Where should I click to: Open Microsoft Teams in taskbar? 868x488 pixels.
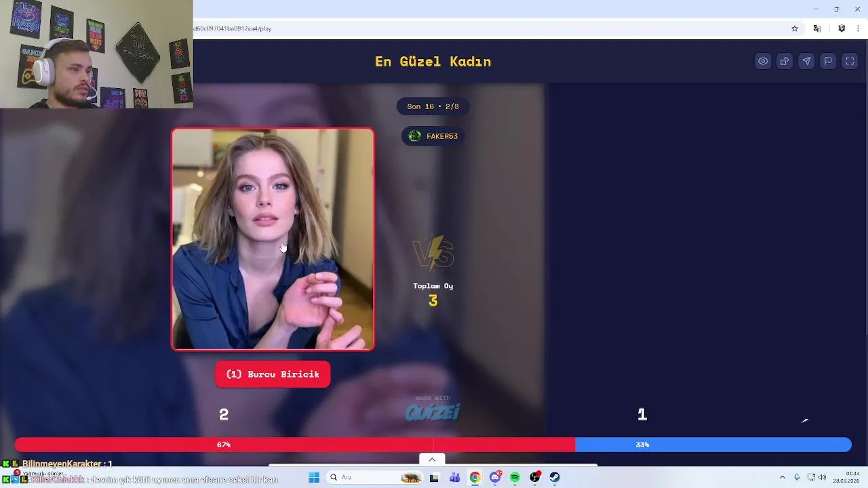tap(454, 477)
